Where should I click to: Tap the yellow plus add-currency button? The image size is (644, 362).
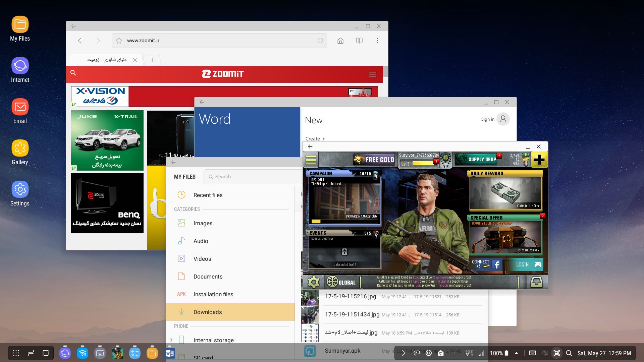539,160
